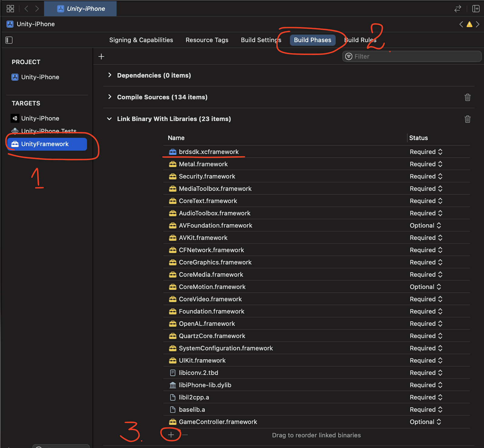Collapse Link Binary With Libraries section
The height and width of the screenshot is (448, 484).
coord(110,119)
